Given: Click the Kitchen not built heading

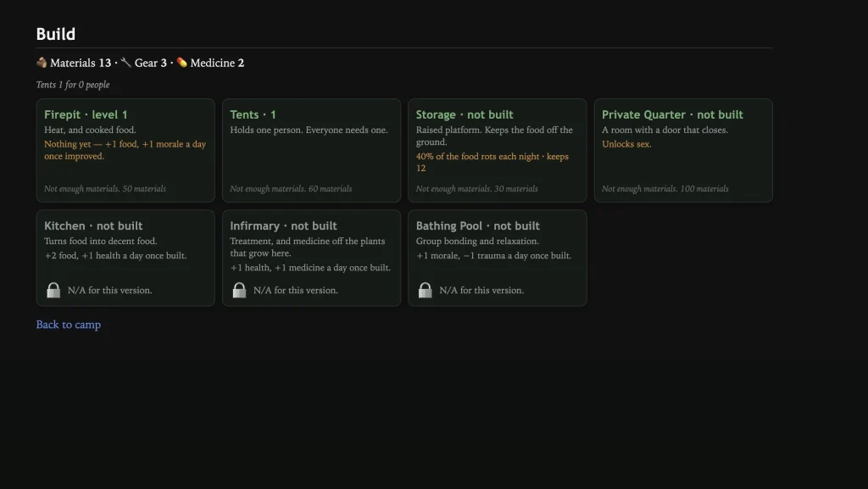Looking at the screenshot, I should (x=93, y=225).
